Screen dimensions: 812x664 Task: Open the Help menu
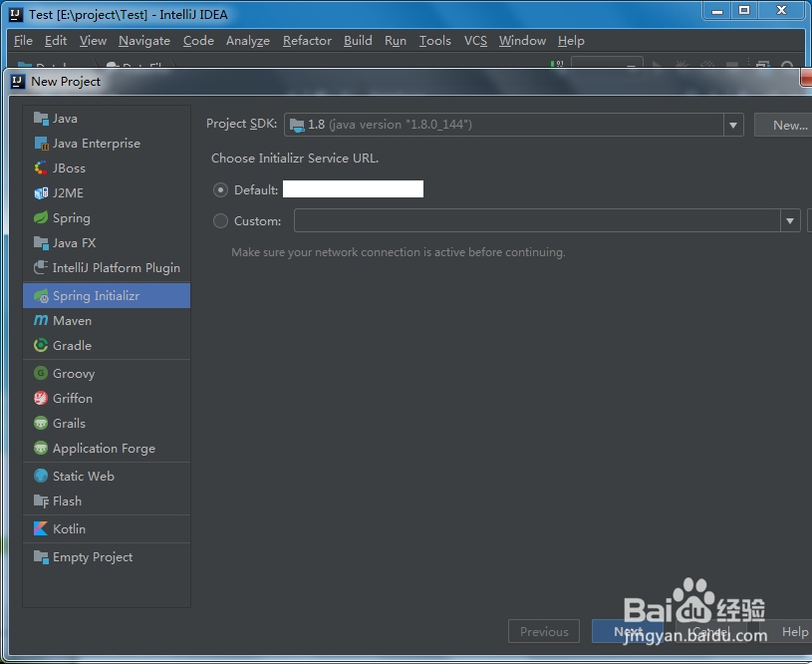point(571,41)
